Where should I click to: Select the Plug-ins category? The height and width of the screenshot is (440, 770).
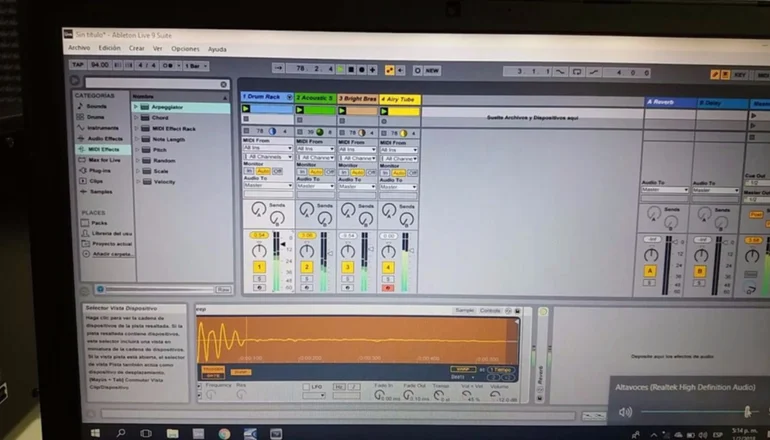(x=100, y=171)
